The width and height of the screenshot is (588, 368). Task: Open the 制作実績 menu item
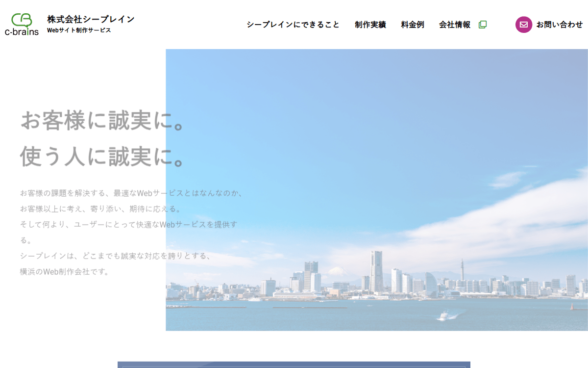(370, 25)
